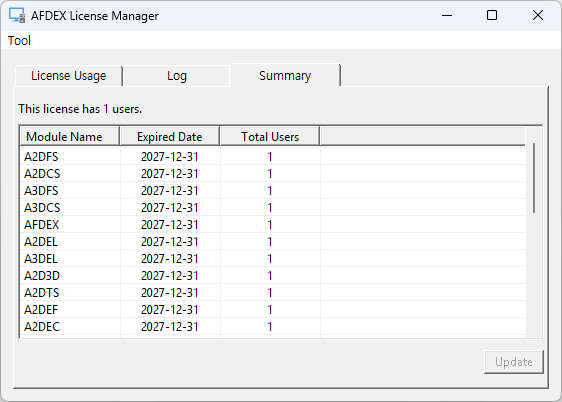The width and height of the screenshot is (562, 402).
Task: Select the A3DEL module row
Action: pyautogui.click(x=272, y=259)
